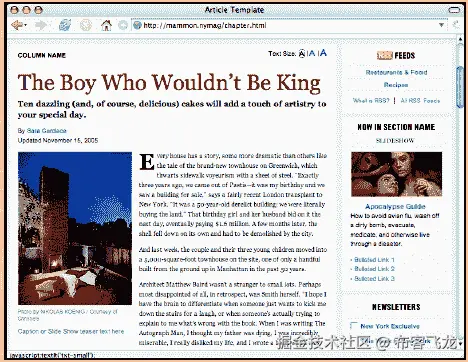Click the URL address field
The width and height of the screenshot is (468, 362).
point(289,25)
